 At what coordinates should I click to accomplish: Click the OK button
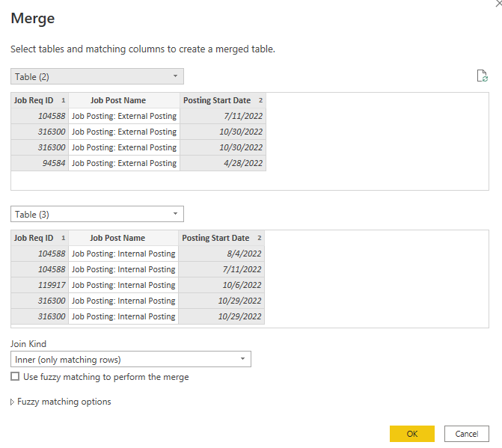pos(412,434)
